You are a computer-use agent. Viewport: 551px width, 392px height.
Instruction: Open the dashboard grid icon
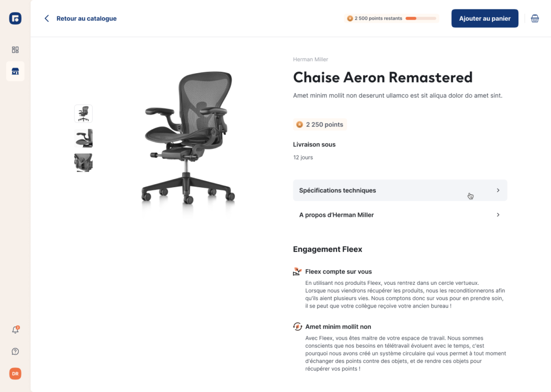tap(15, 50)
